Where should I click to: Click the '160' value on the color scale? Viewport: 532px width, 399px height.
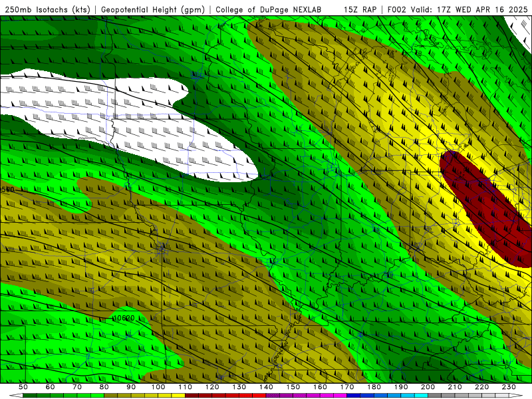pyautogui.click(x=321, y=387)
